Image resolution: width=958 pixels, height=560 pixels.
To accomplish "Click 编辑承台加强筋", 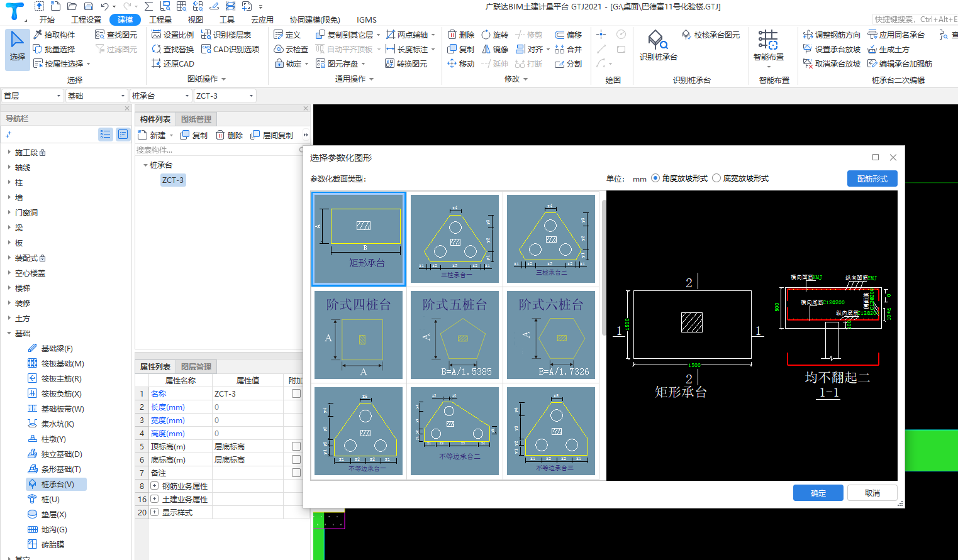I will click(x=900, y=63).
